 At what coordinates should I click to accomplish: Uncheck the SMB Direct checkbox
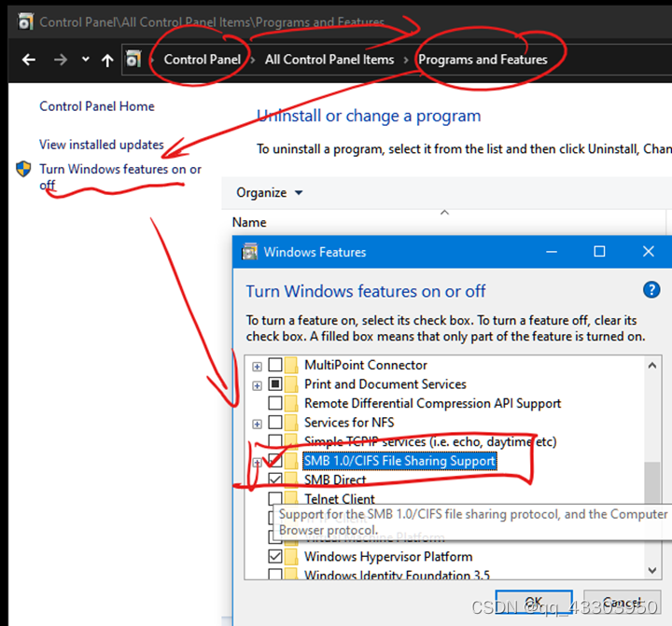(275, 480)
